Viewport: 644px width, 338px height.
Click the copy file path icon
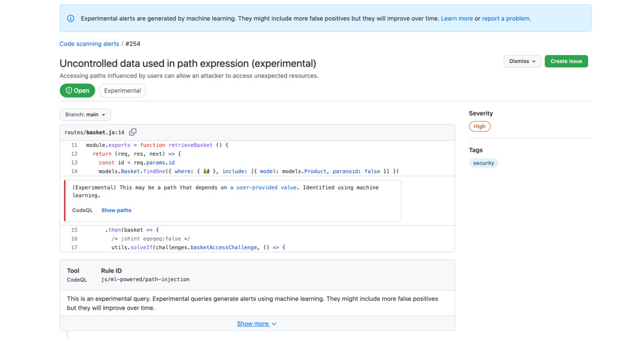(x=133, y=131)
